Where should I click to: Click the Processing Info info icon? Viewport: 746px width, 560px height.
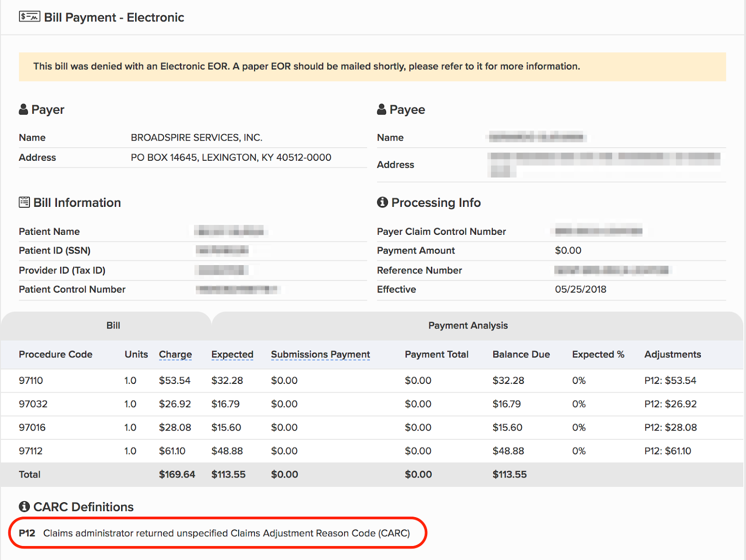point(382,202)
